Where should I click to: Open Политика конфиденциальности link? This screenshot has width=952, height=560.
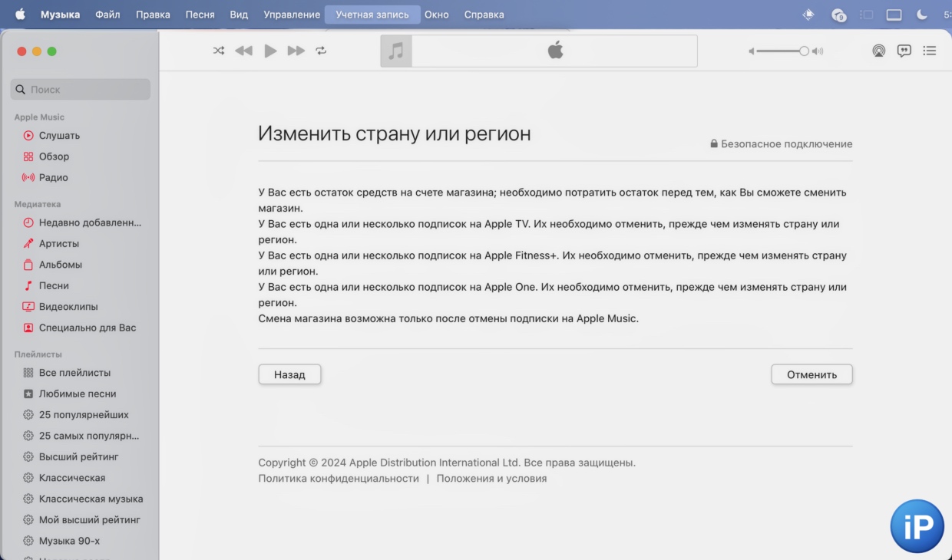click(x=339, y=478)
